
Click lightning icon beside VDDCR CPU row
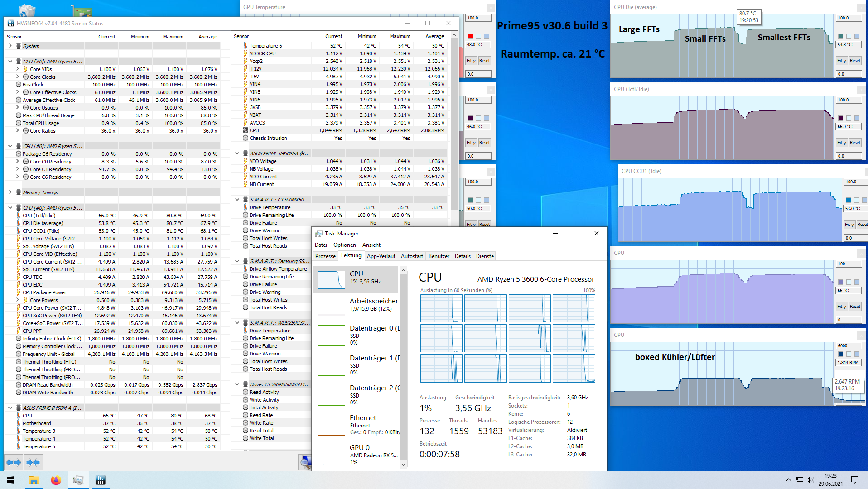click(246, 53)
